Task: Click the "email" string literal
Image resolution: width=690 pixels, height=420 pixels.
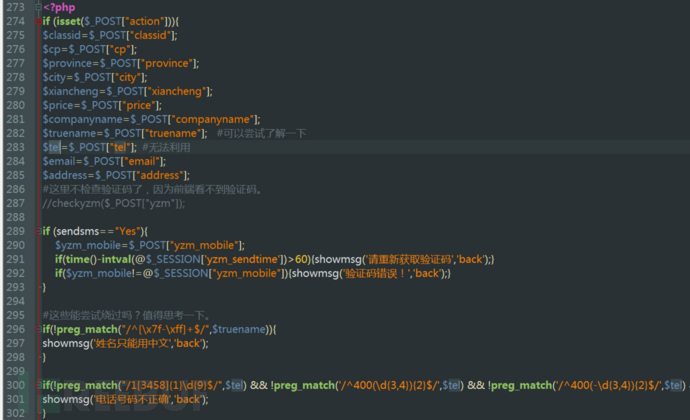Action: tap(142, 161)
